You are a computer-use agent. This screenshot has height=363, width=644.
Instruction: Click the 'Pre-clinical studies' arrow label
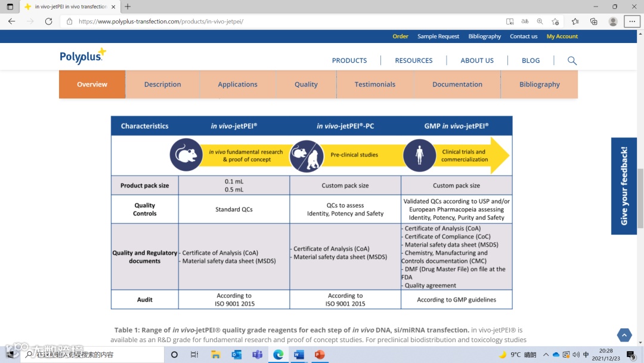tap(354, 155)
